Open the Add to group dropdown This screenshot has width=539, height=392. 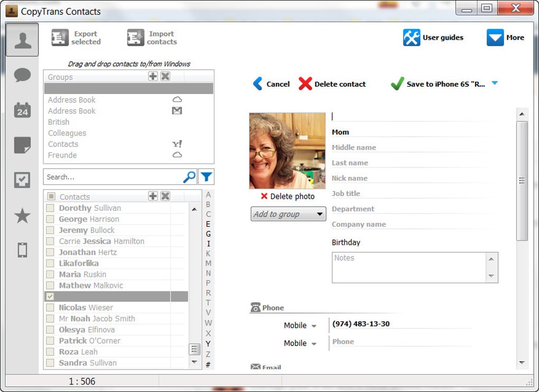tap(289, 213)
